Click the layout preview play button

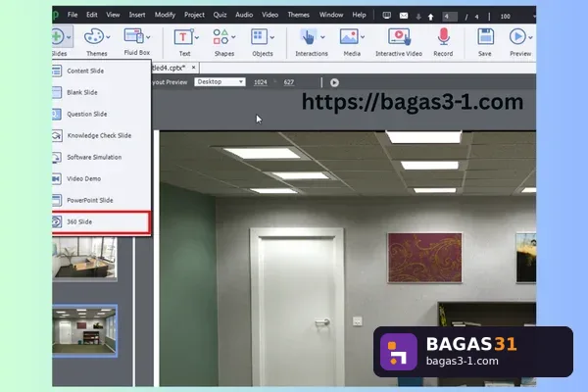tap(334, 82)
